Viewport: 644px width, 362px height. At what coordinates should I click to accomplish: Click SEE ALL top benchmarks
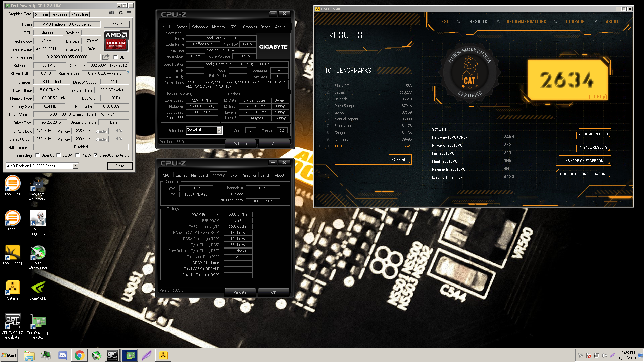click(x=399, y=160)
